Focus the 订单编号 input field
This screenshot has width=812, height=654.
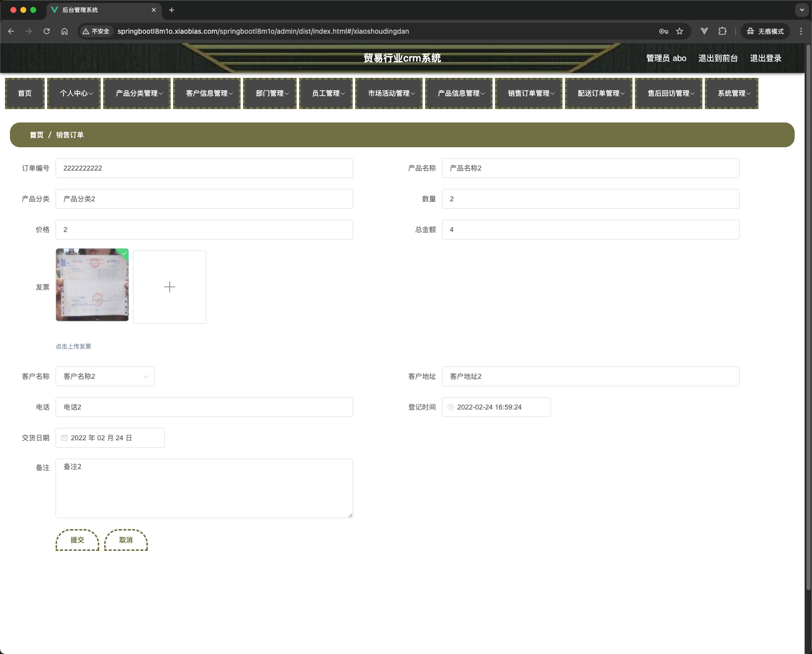click(204, 168)
